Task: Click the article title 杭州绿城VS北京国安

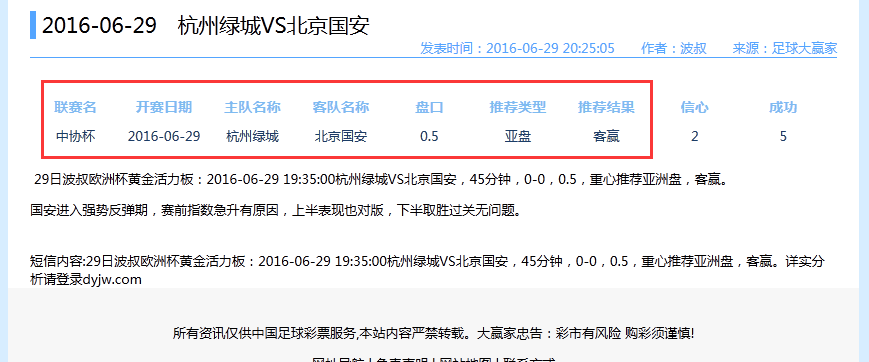Action: (273, 26)
